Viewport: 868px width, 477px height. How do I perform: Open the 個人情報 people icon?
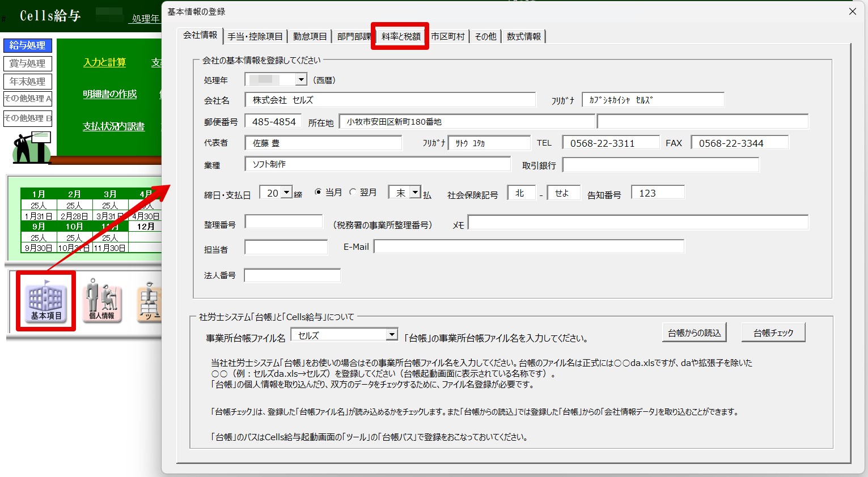[102, 301]
